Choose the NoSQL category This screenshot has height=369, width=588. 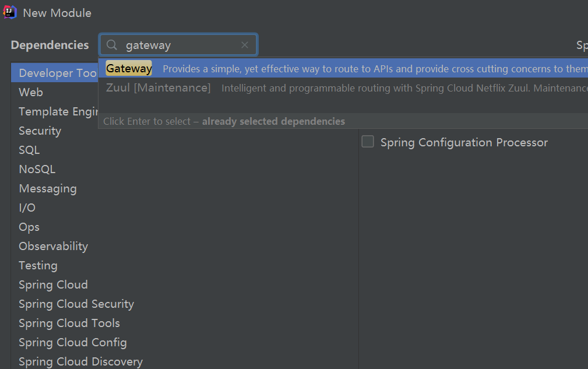[x=37, y=169]
